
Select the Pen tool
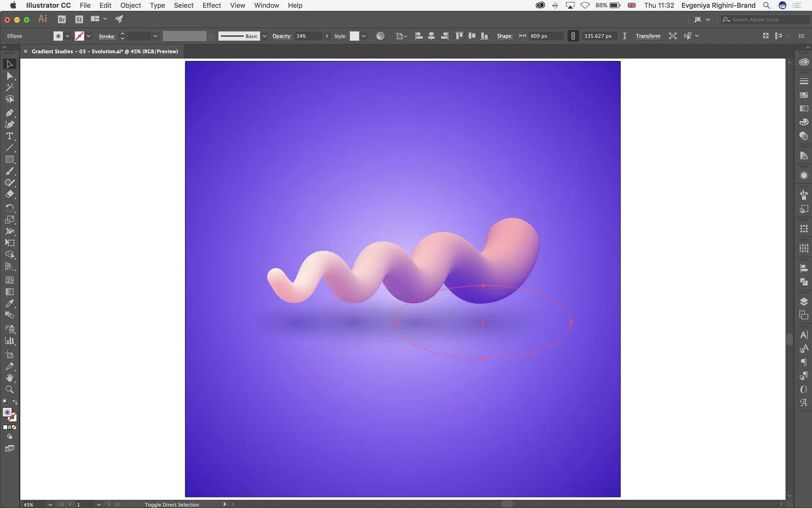point(9,113)
